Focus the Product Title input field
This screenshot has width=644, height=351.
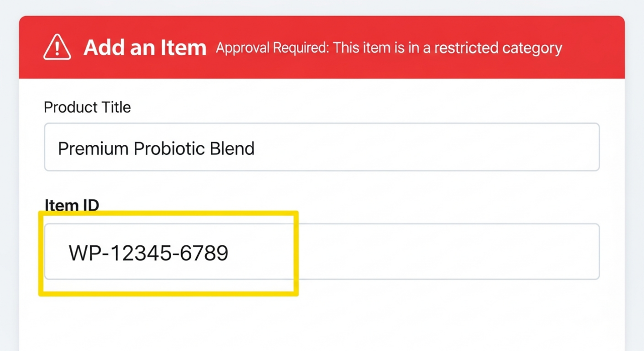(322, 147)
